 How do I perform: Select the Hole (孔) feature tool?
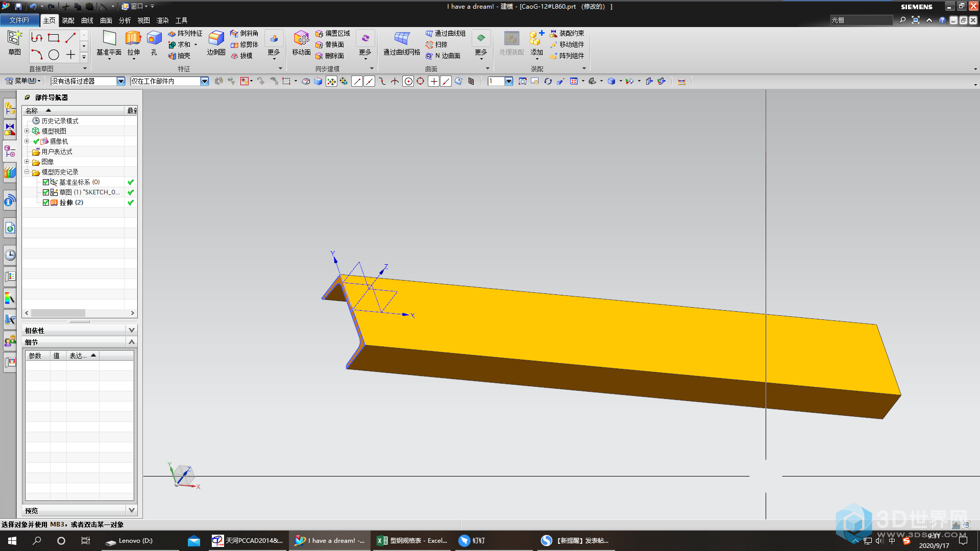(x=154, y=43)
